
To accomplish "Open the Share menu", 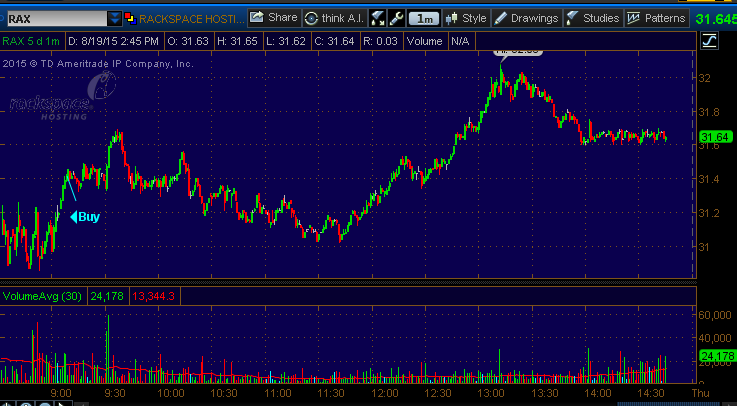I will coord(274,18).
